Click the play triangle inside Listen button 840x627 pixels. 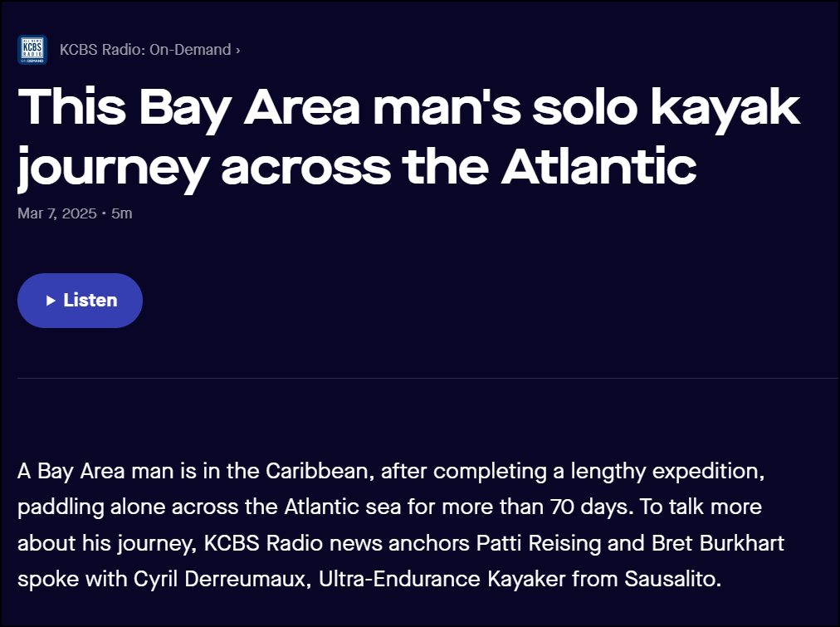click(51, 301)
